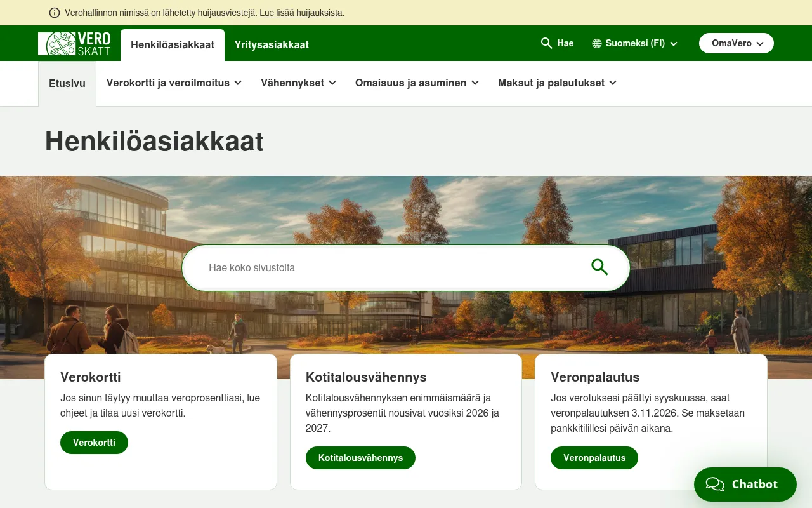Click the Hae search text in header
Viewport: 812px width, 508px height.
point(565,43)
